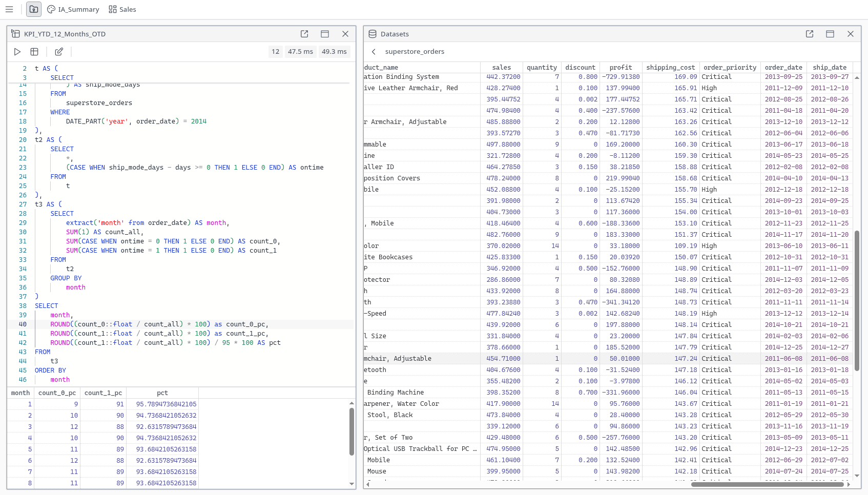The height and width of the screenshot is (495, 868).
Task: Run the SQL query with the play icon
Action: tap(17, 51)
